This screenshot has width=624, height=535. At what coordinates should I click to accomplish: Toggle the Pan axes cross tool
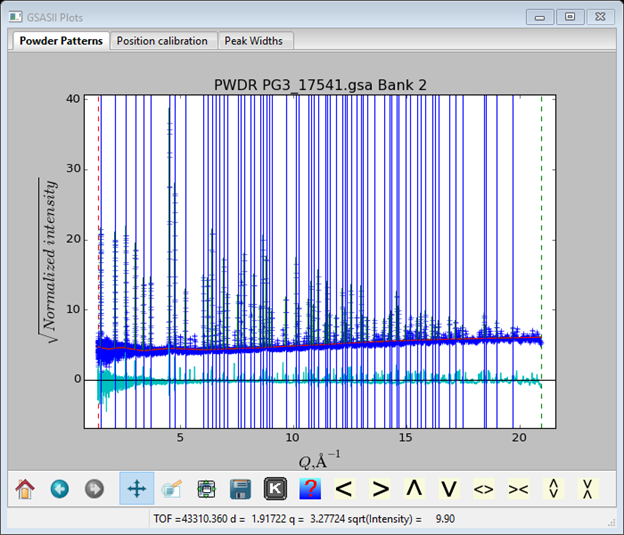click(x=137, y=489)
